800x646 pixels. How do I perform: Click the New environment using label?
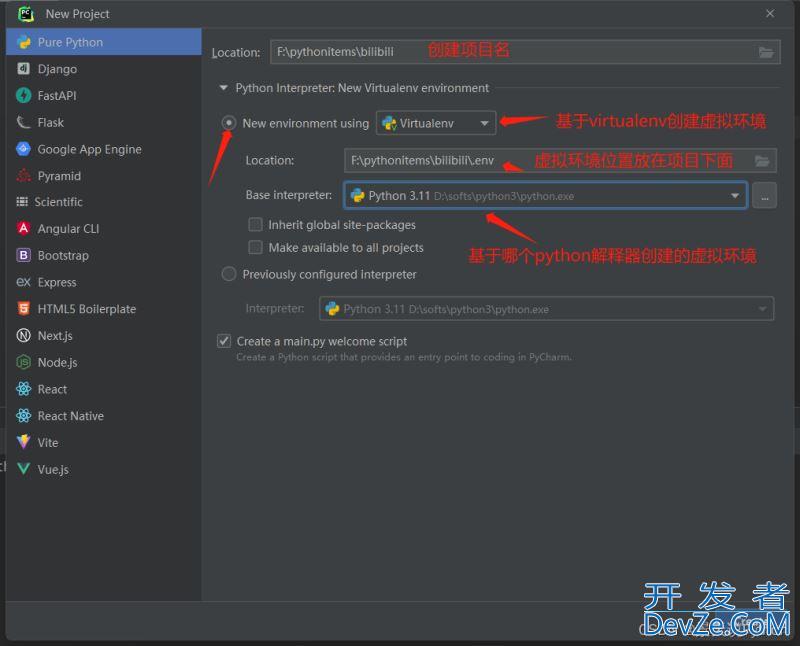306,123
